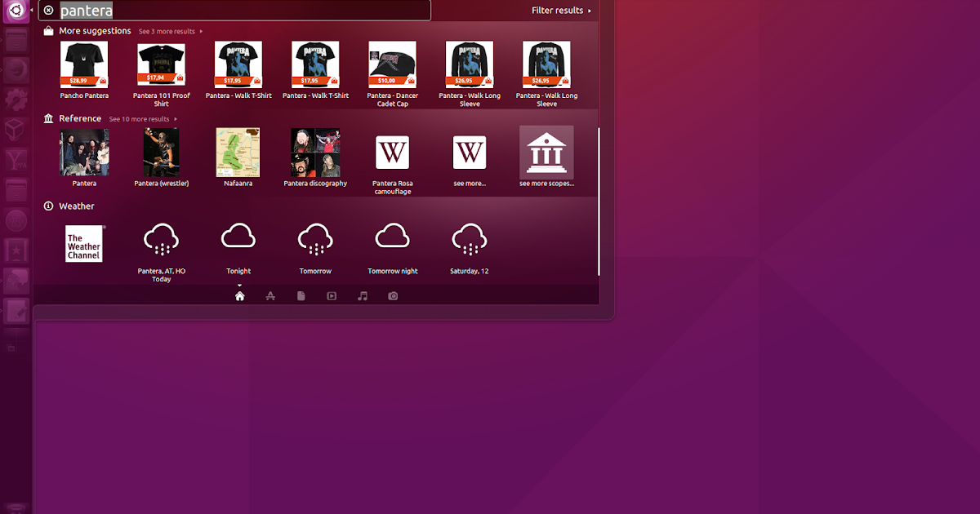The width and height of the screenshot is (980, 514).
Task: Open the Videos lens
Action: click(331, 295)
